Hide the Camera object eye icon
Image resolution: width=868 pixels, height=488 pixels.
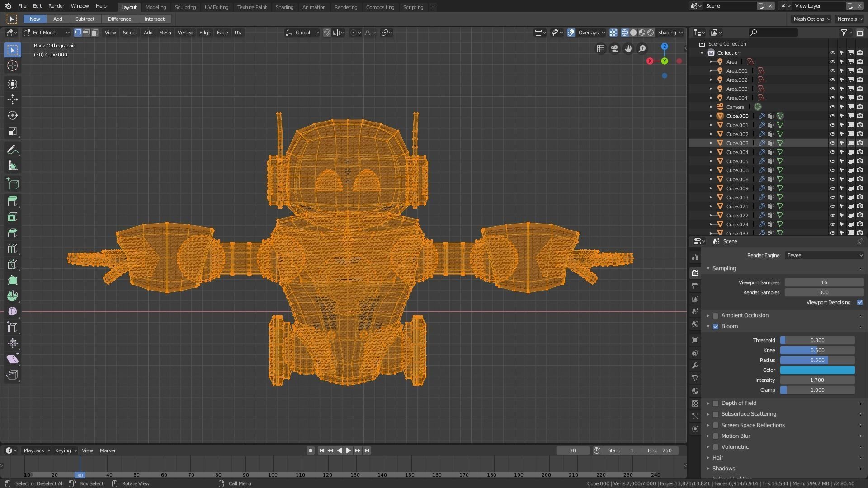click(x=832, y=107)
